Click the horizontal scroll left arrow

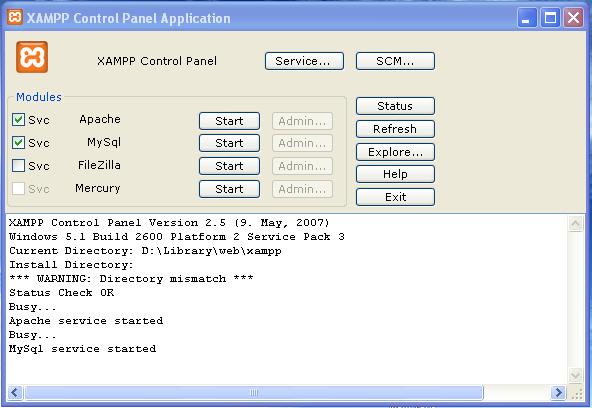pyautogui.click(x=15, y=393)
